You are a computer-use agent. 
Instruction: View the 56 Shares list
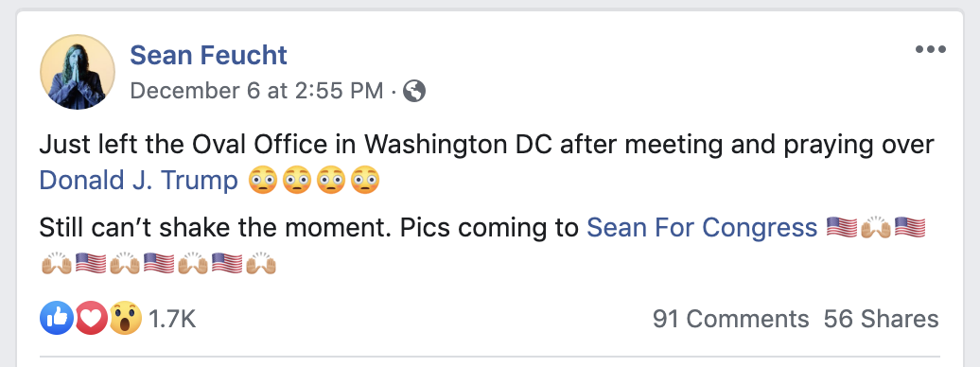pyautogui.click(x=881, y=320)
